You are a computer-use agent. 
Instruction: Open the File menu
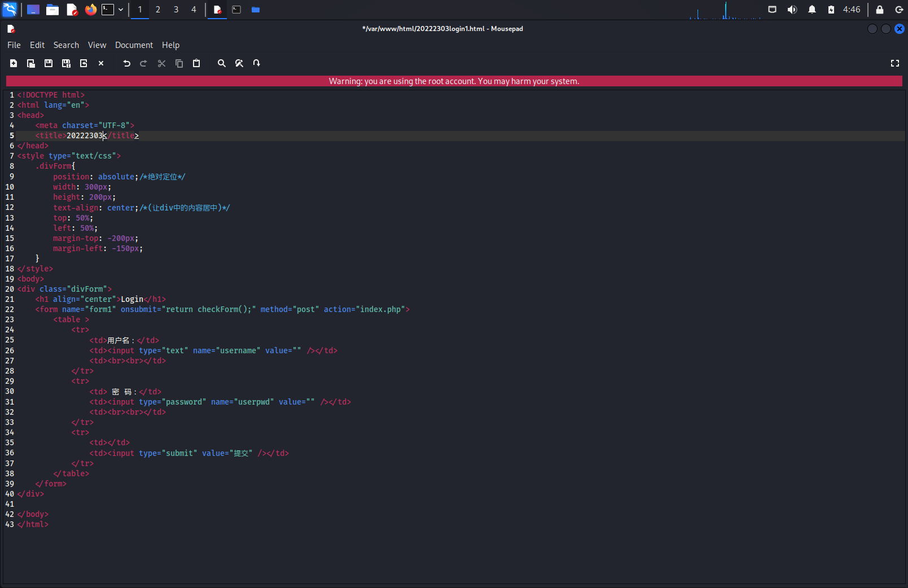point(14,45)
